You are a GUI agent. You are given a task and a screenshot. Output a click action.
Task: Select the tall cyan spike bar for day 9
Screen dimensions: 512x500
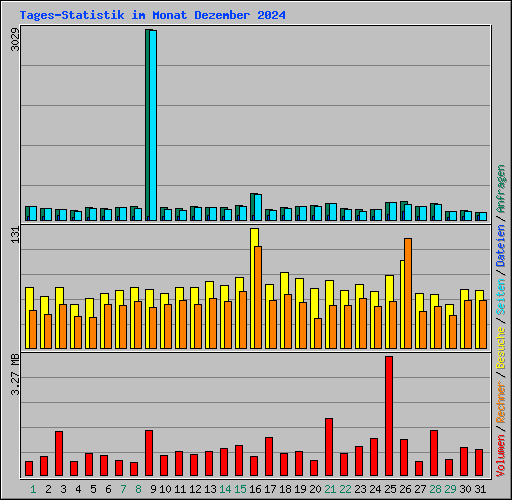click(153, 126)
